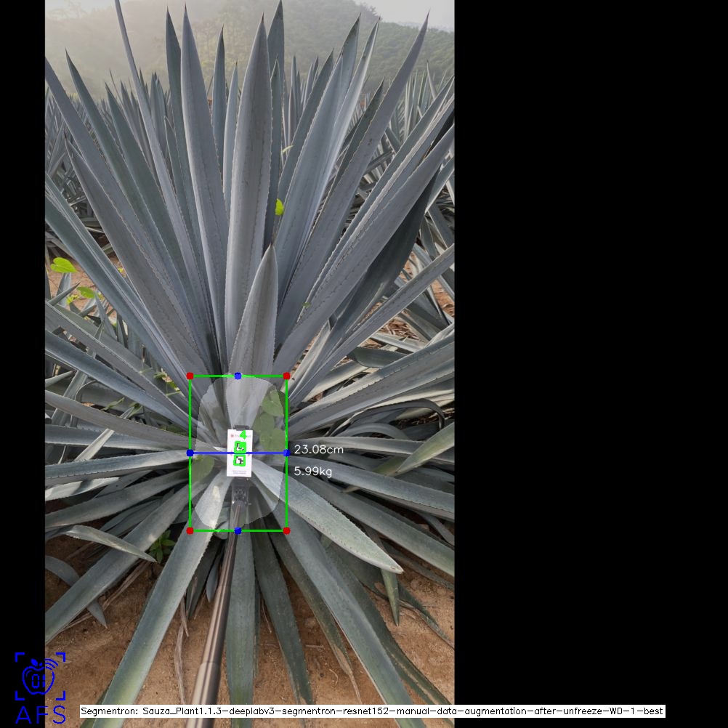Select the blue handle on the top edge

tap(238, 376)
